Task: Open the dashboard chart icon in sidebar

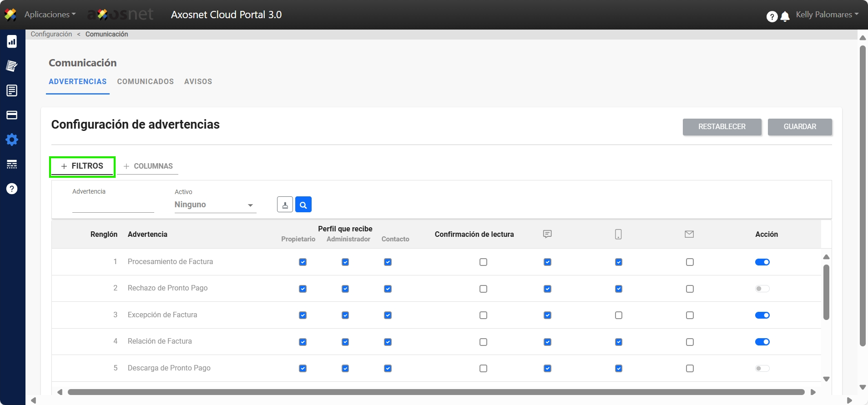Action: (12, 42)
